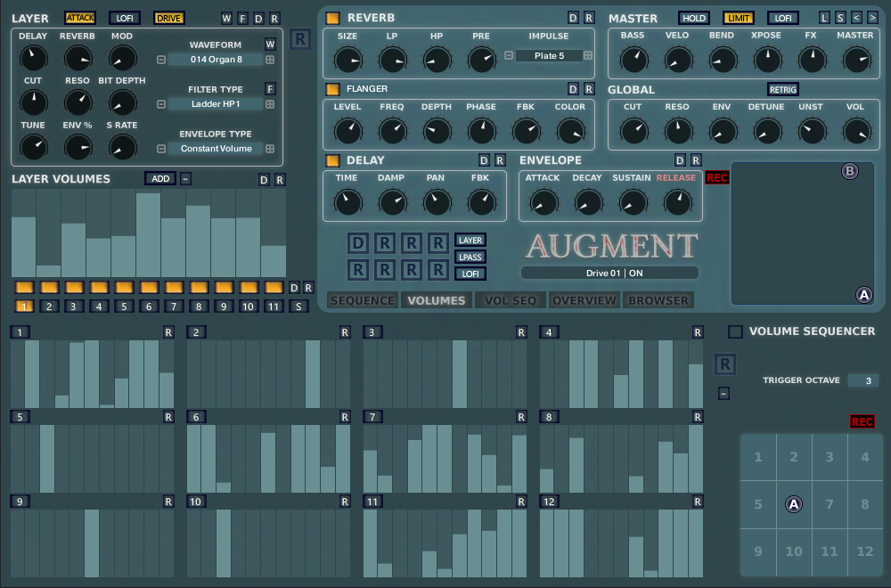Switch to the SEQUENCE tab

click(x=363, y=300)
